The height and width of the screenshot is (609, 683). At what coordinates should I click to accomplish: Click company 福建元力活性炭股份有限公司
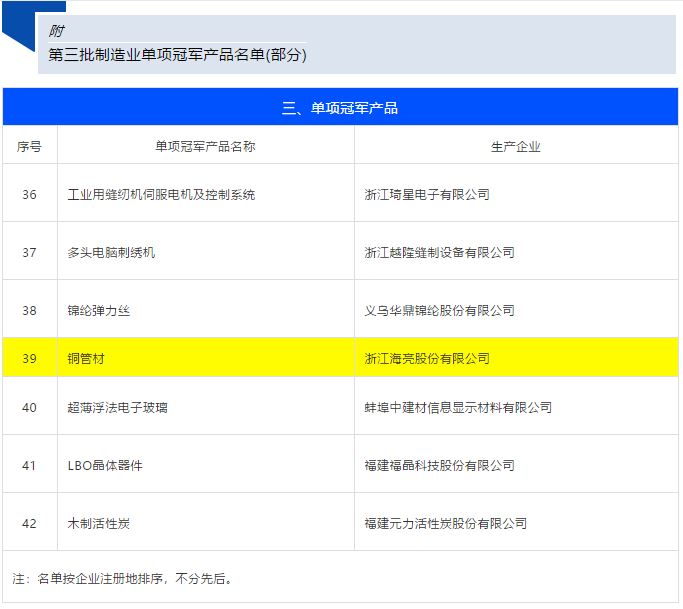(x=446, y=523)
